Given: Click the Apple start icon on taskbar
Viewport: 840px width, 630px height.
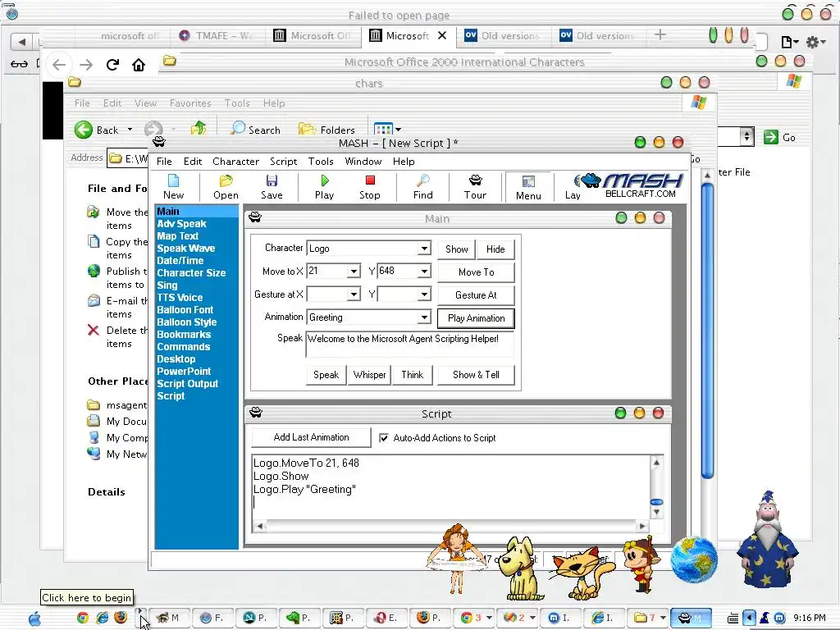Looking at the screenshot, I should (34, 619).
